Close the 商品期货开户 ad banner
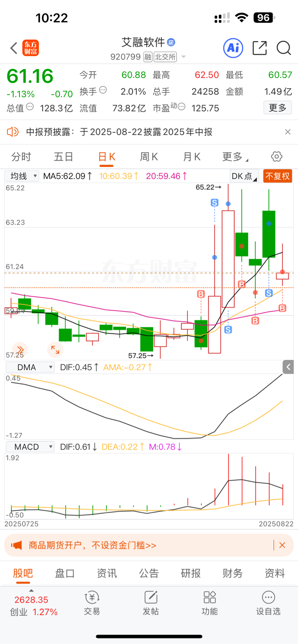 282,545
